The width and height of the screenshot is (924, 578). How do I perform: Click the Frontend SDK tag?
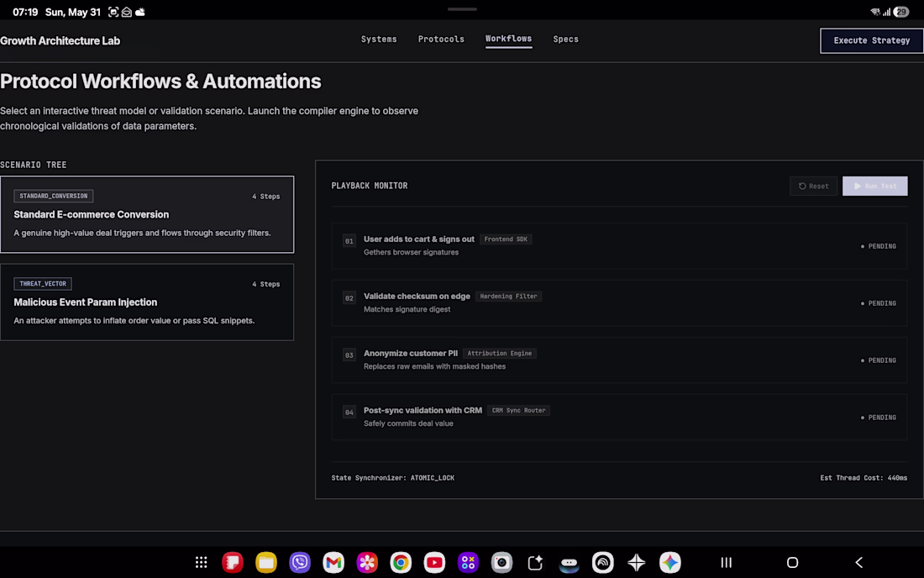(506, 239)
